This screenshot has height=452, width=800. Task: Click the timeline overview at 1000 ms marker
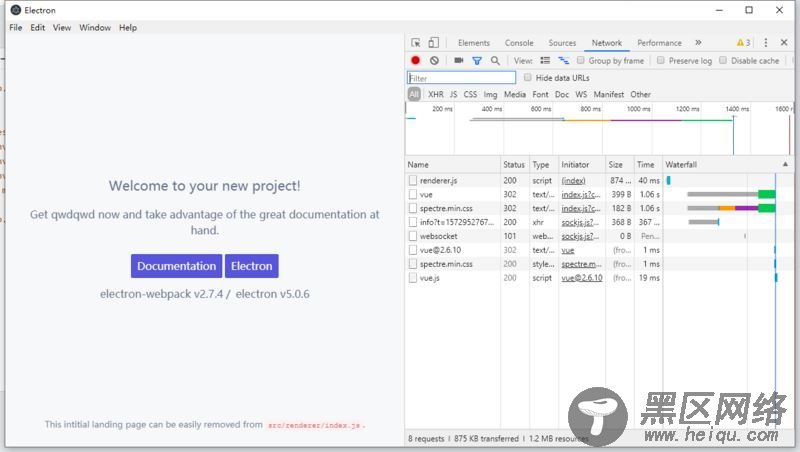tap(638, 109)
